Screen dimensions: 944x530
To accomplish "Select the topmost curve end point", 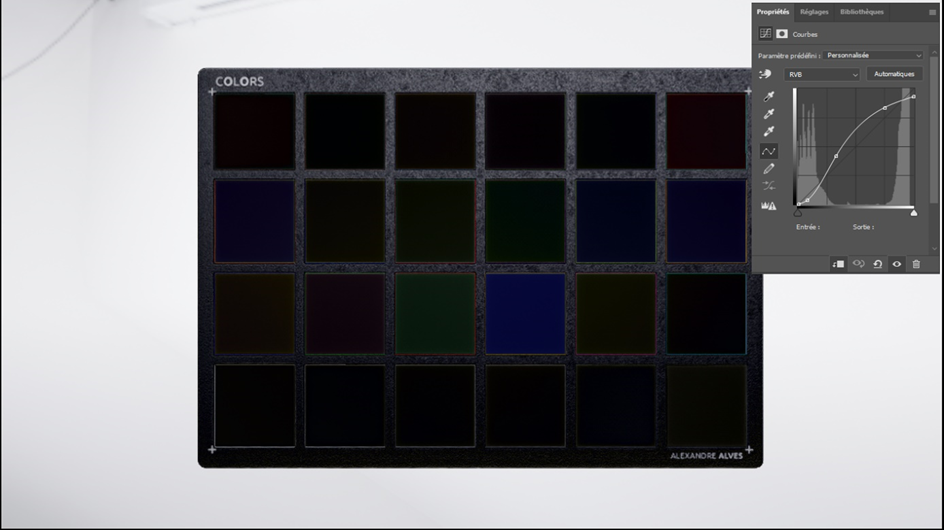I will pyautogui.click(x=914, y=96).
